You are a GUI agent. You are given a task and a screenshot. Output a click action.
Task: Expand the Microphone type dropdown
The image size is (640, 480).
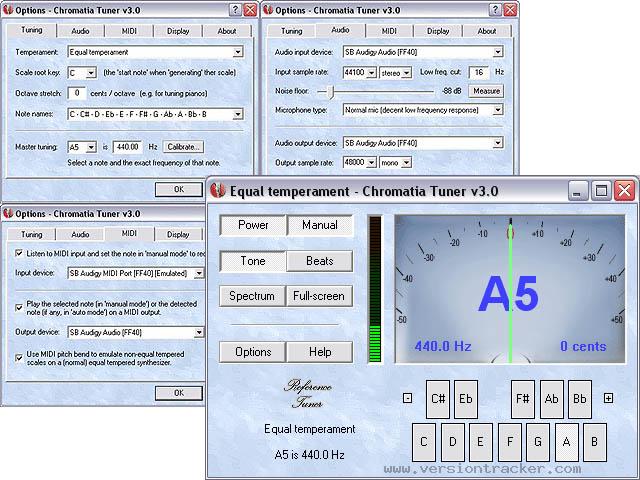(498, 110)
